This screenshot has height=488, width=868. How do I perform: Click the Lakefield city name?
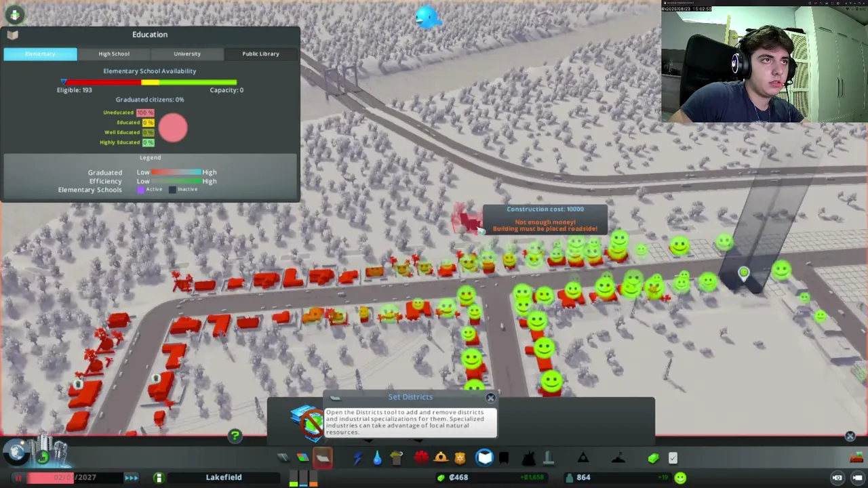224,477
